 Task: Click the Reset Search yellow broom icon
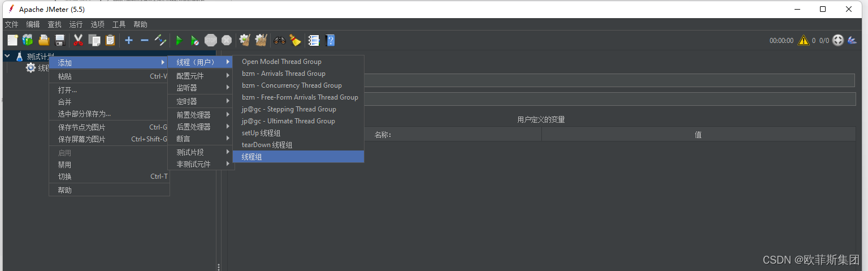coord(295,40)
